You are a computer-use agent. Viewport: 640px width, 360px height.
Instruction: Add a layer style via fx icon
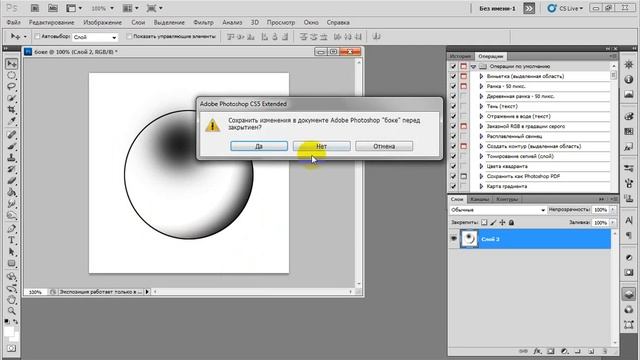point(537,351)
